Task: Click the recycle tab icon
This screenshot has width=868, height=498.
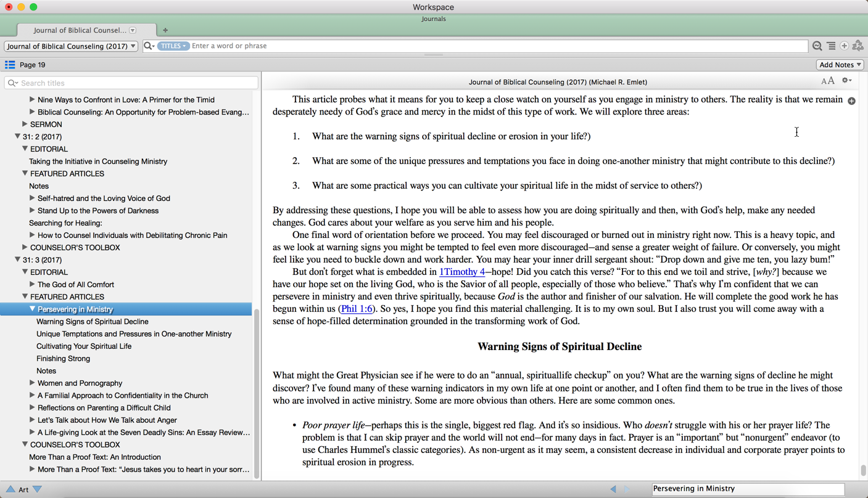Action: [x=858, y=46]
